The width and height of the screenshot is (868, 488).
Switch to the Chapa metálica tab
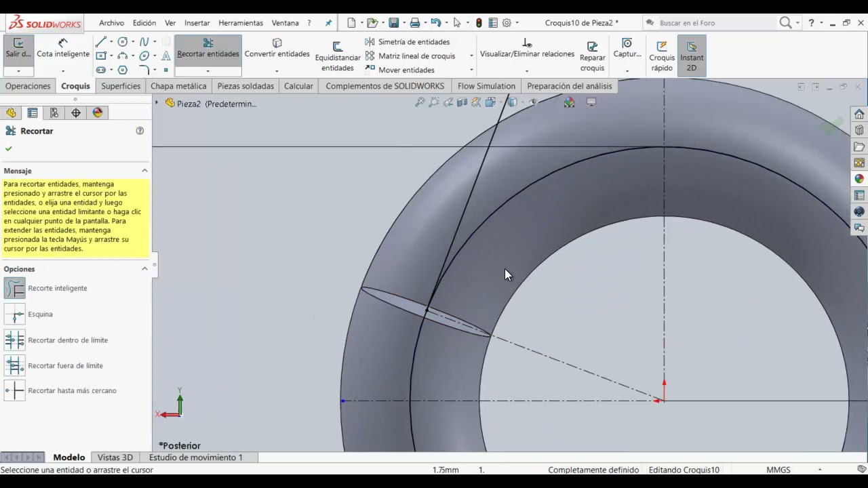tap(178, 86)
